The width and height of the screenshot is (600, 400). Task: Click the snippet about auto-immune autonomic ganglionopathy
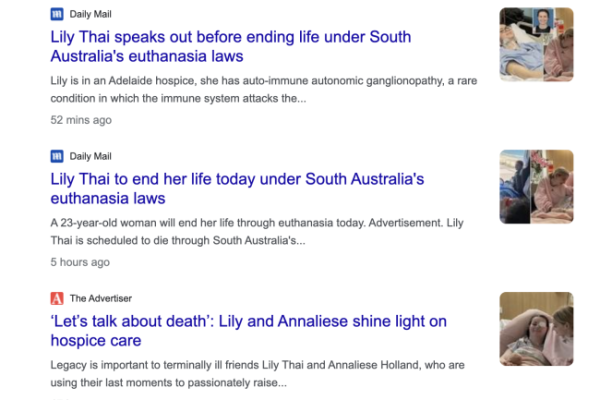coord(264,90)
